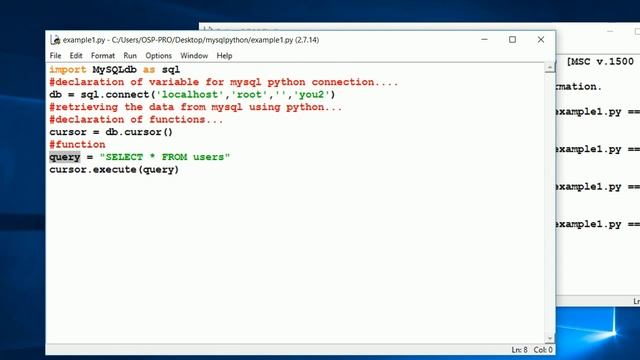Click the '#function' comment line
The width and height of the screenshot is (640, 360).
point(77,144)
